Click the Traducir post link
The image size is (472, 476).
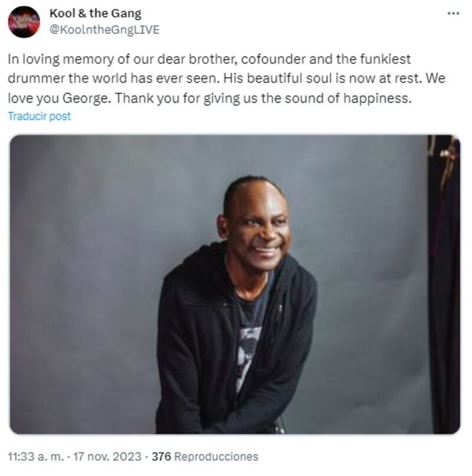point(40,116)
